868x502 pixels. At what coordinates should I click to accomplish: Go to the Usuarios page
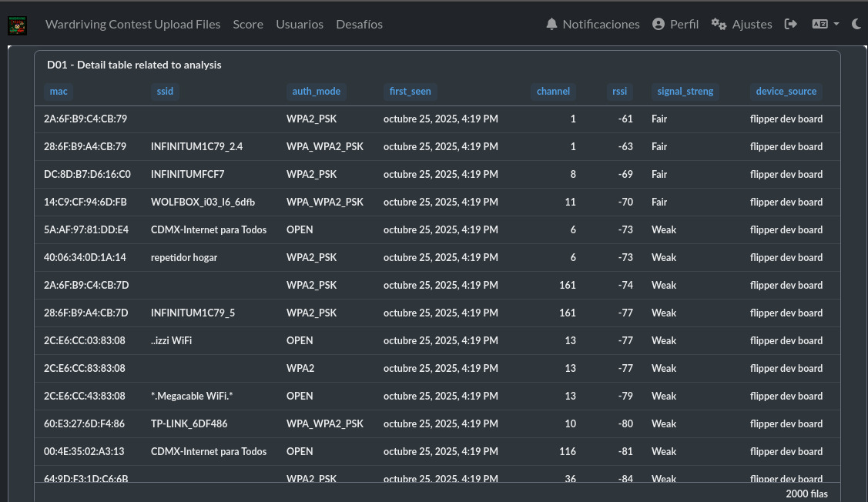pyautogui.click(x=300, y=24)
